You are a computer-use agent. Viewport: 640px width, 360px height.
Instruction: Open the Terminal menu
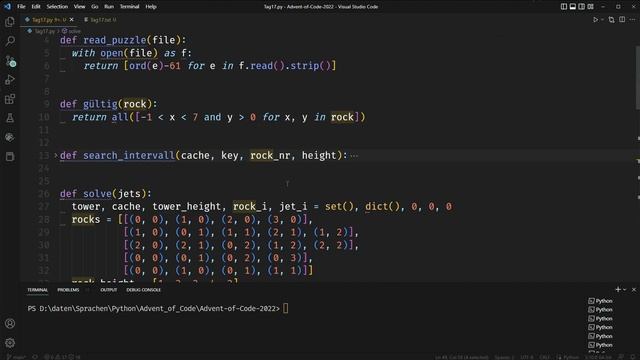tap(129, 7)
